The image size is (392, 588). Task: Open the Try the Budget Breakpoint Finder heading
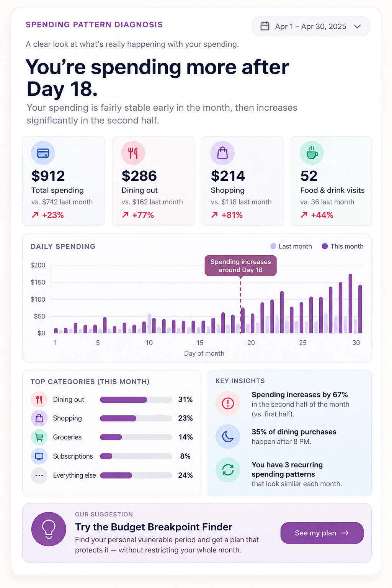[154, 527]
